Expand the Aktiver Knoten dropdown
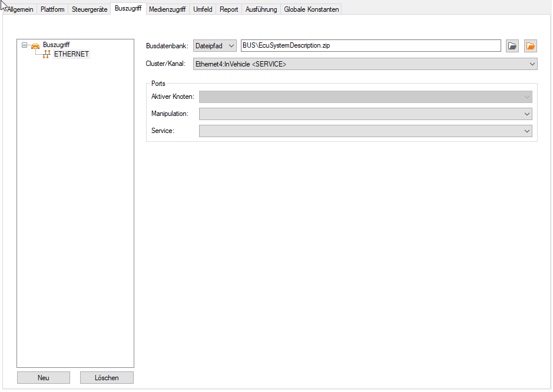 [365, 97]
